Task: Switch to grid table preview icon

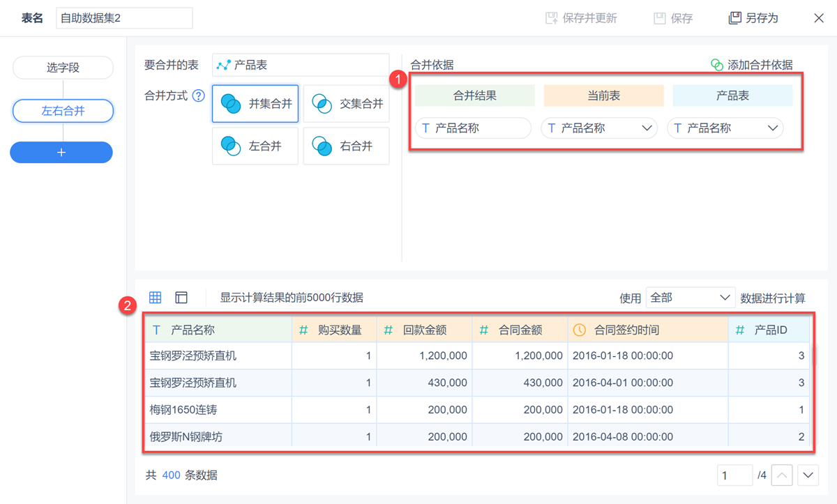Action: [x=156, y=298]
